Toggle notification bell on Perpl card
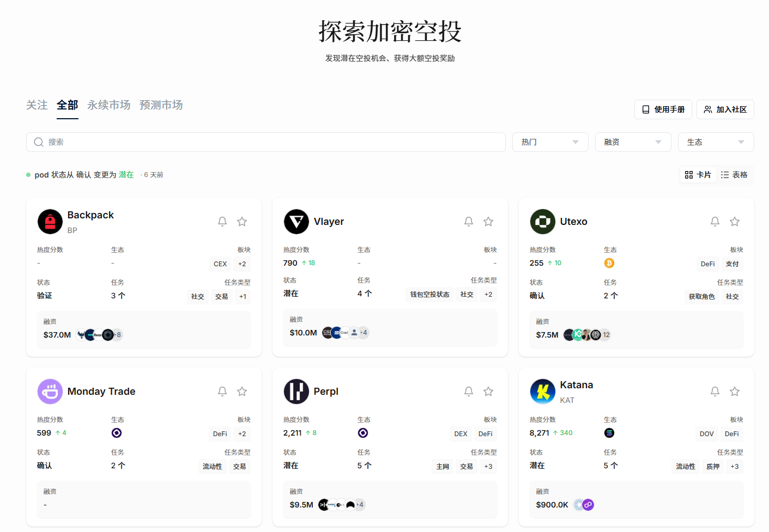This screenshot has height=532, width=769. [469, 392]
